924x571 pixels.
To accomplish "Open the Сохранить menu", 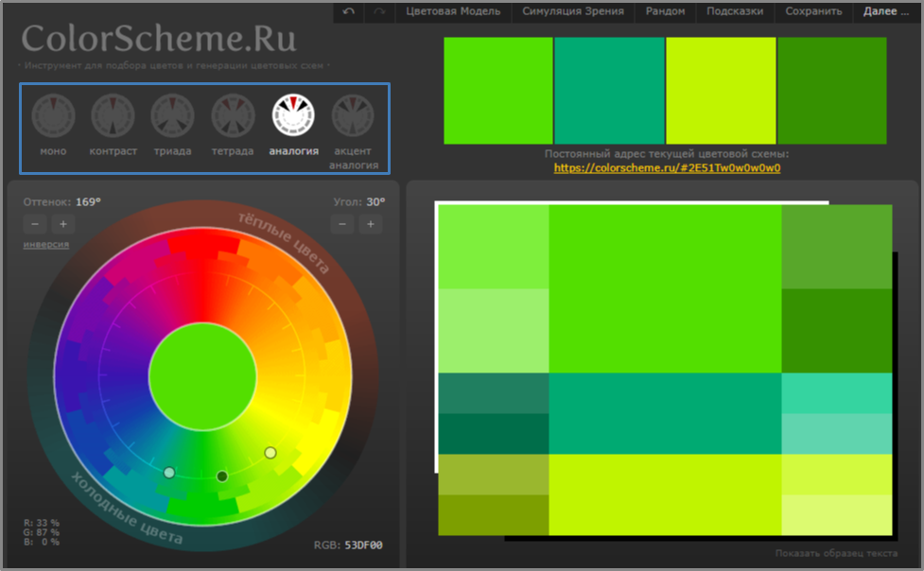I will [x=813, y=11].
